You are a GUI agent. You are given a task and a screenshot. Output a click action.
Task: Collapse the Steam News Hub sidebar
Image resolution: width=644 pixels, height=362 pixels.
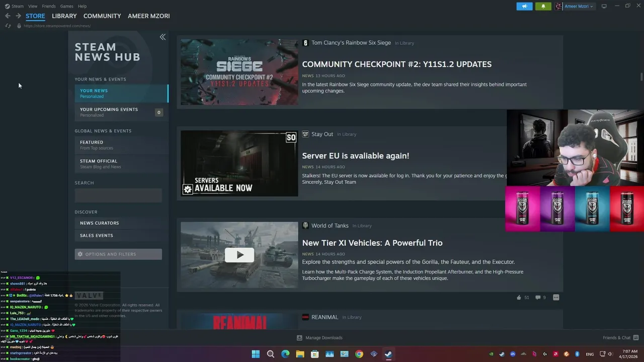point(163,37)
